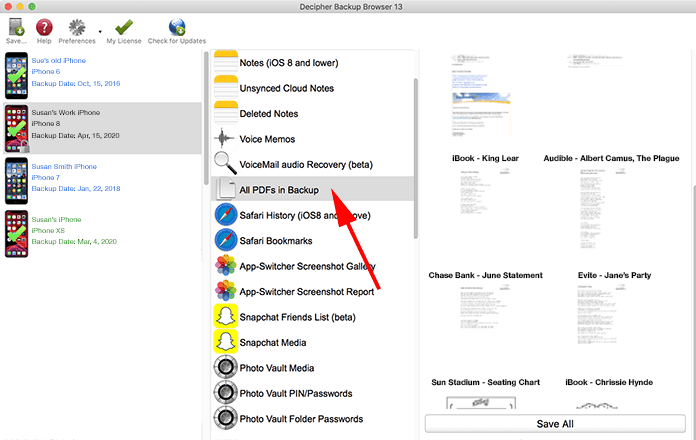Screen dimensions: 696x440
Task: Click the Unsynced Cloud Notes icon
Action: (x=225, y=88)
